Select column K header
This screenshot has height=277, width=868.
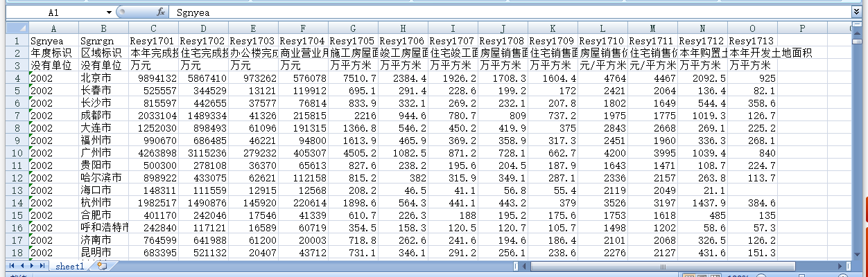[553, 28]
